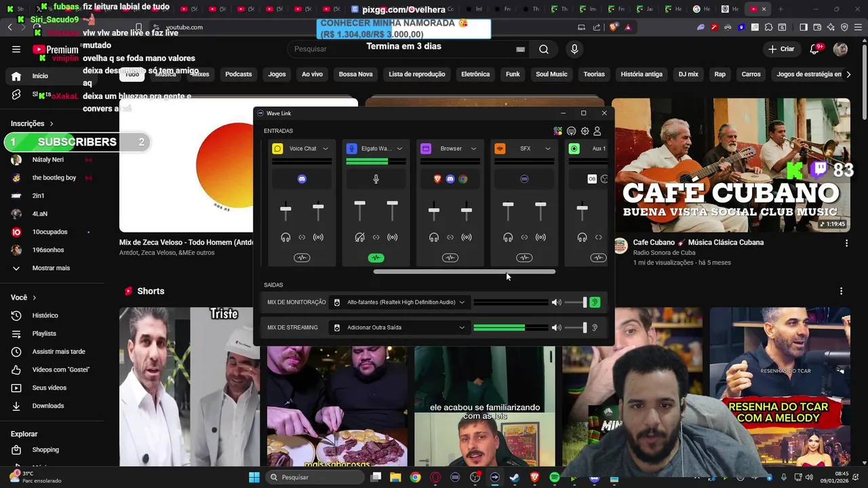The image size is (868, 488).
Task: Open effects button under Voice Chat channel
Action: pyautogui.click(x=302, y=258)
